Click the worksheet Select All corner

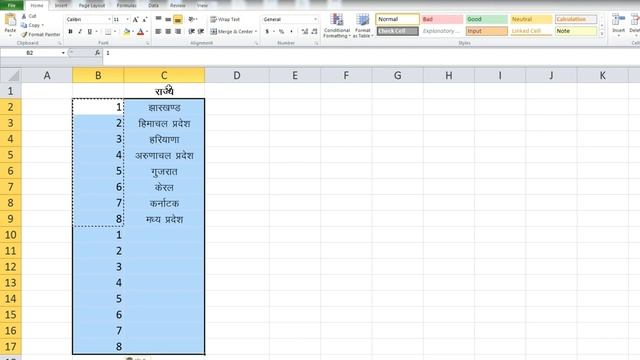click(11, 76)
